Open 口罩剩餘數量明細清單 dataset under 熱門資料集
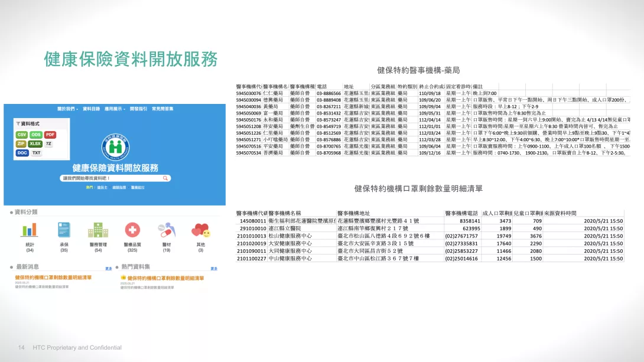Viewport: 644px width, 362px height. tap(165, 278)
